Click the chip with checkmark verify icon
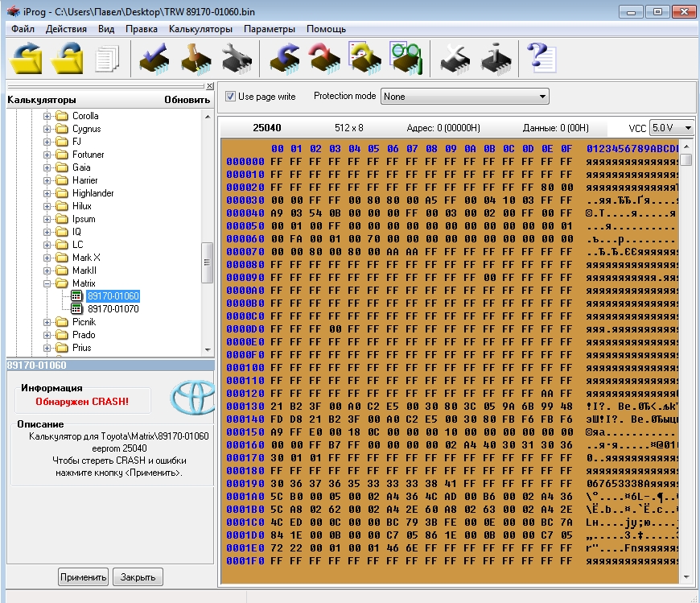 (x=154, y=59)
